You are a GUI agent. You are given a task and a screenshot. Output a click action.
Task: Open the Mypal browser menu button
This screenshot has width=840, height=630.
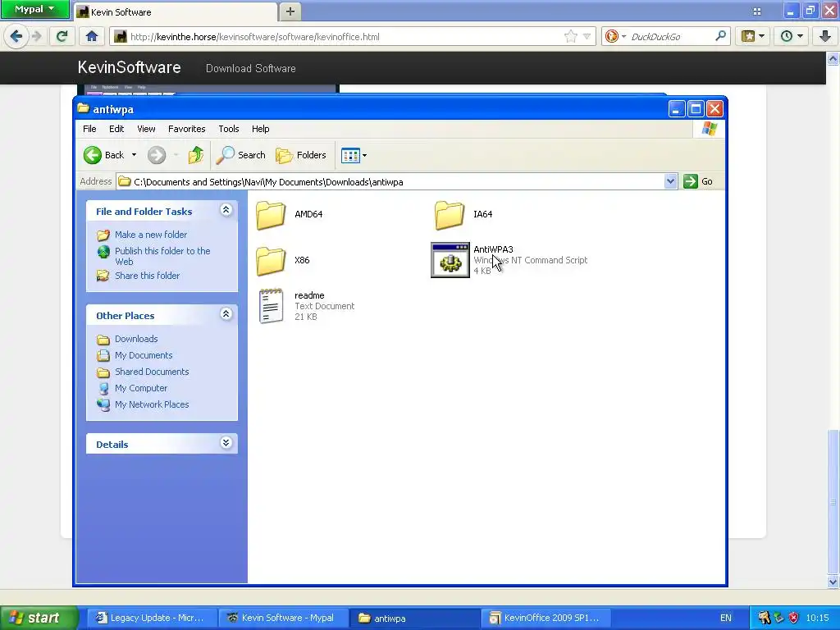34,9
